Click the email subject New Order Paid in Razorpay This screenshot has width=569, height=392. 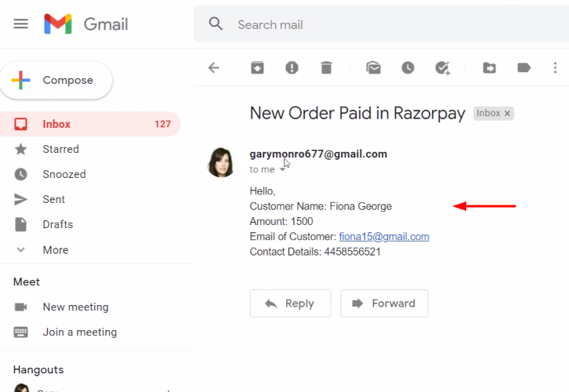(357, 113)
